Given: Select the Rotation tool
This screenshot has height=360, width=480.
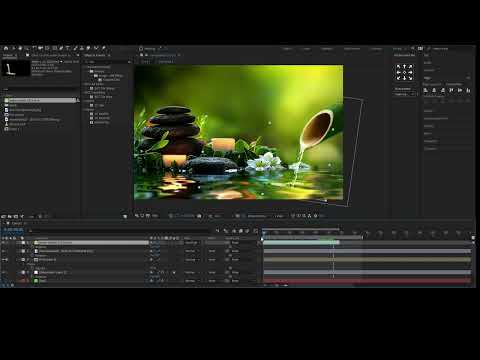Looking at the screenshot, I should (x=34, y=48).
